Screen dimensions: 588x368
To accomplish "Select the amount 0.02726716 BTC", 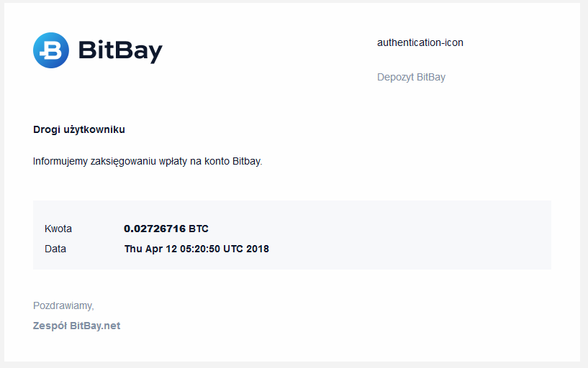I will [x=166, y=229].
